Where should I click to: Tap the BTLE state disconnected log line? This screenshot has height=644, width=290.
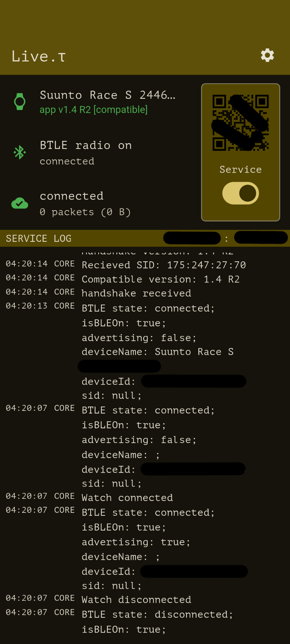click(x=157, y=614)
